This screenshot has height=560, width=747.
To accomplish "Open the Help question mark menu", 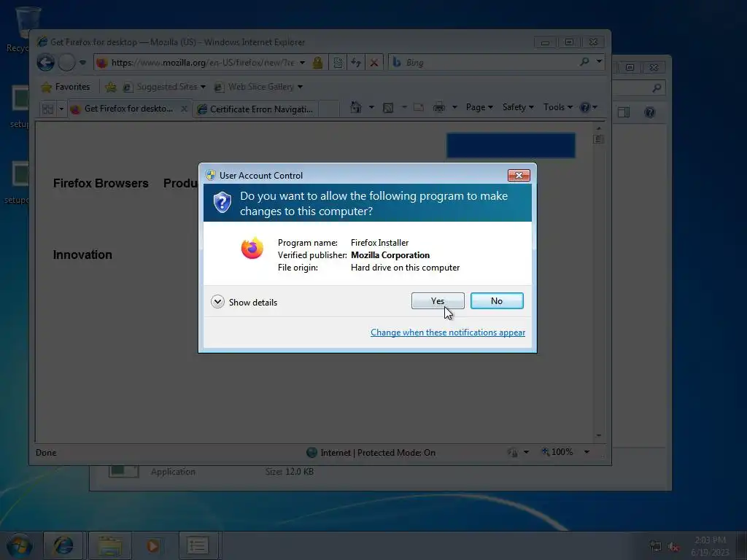I will [589, 107].
